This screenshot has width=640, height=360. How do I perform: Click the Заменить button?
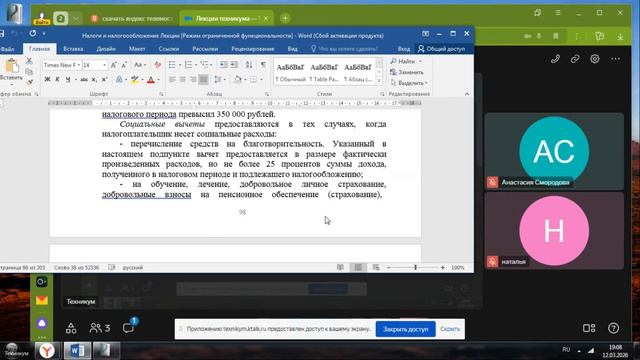pyautogui.click(x=407, y=72)
